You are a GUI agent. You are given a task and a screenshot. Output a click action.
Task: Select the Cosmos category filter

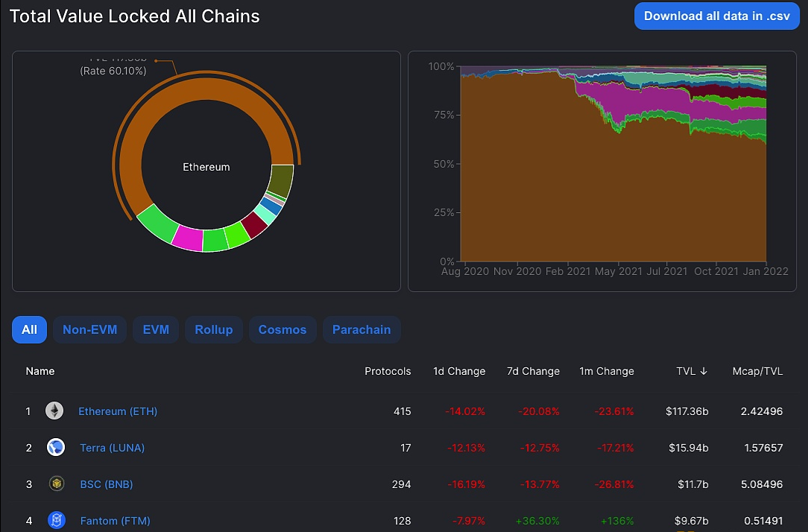[283, 329]
